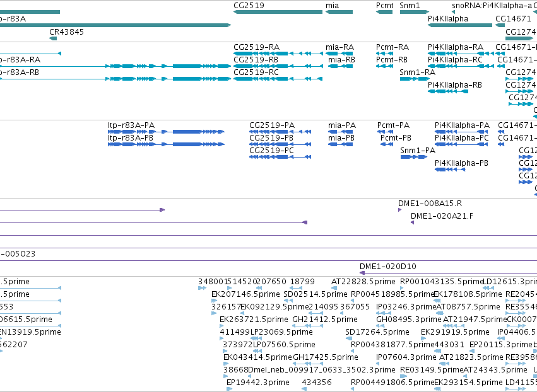Select the EK291919.5prime EST label
Viewport: 537px width, 392px height.
tap(455, 332)
